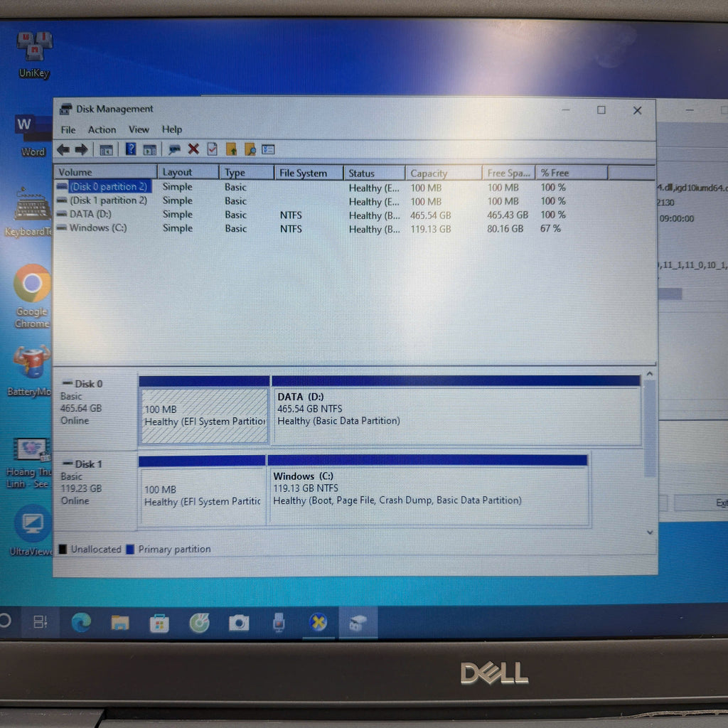Open File Explorer from the taskbar
The height and width of the screenshot is (728, 728).
120,623
